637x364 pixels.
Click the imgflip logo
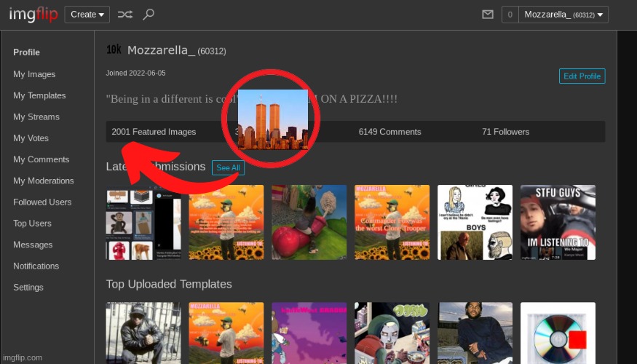pyautogui.click(x=33, y=14)
